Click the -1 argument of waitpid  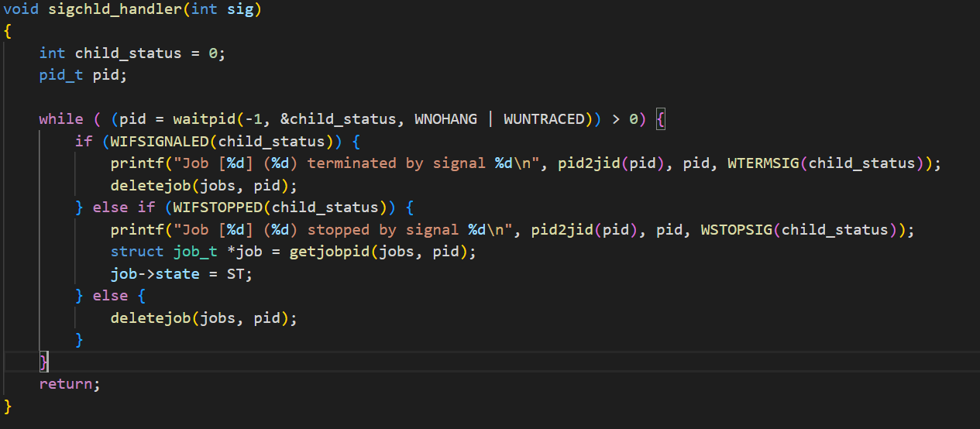pyautogui.click(x=253, y=119)
